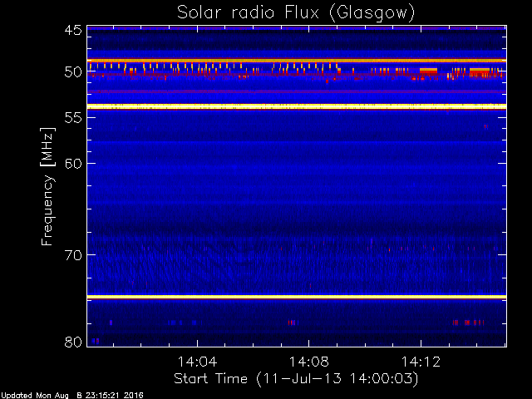Click the bright yellow band near 75 MHz
The width and height of the screenshot is (532, 399).
[x=297, y=297]
